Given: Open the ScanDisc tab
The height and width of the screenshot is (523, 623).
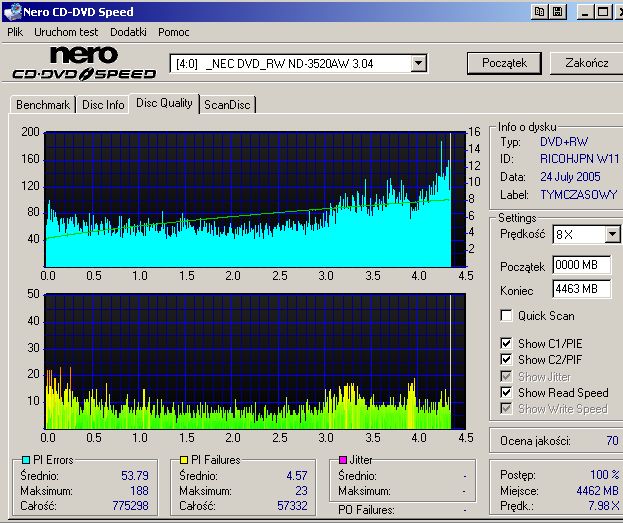Looking at the screenshot, I should tap(227, 105).
